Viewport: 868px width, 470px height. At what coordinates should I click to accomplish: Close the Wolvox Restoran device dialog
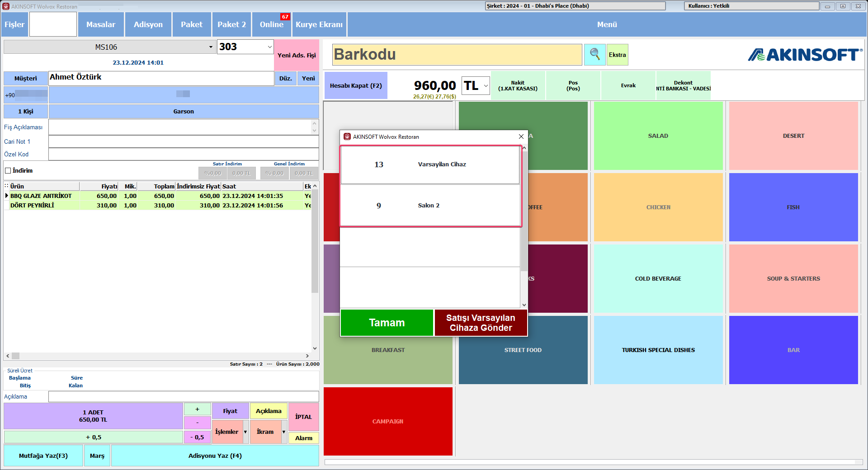tap(521, 136)
